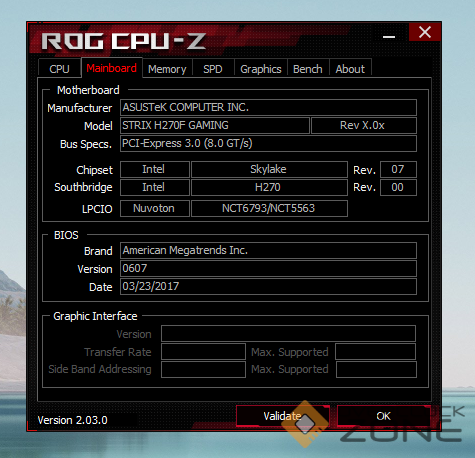Click the OK button
Screen dimensions: 475x458
pos(384,416)
